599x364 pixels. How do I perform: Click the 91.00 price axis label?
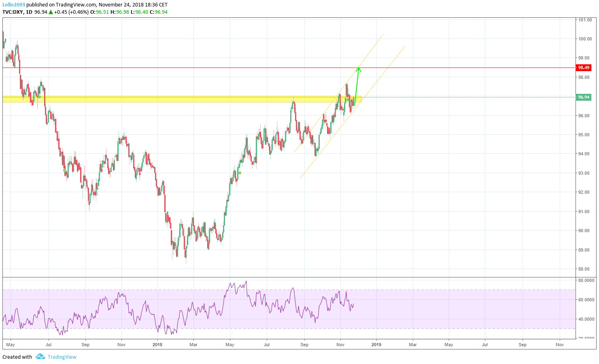tap(585, 212)
